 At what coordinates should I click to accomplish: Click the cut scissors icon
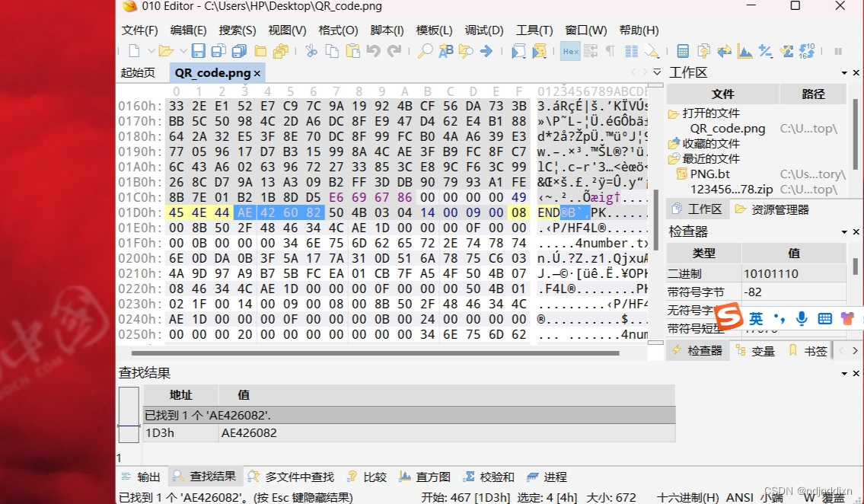(311, 51)
